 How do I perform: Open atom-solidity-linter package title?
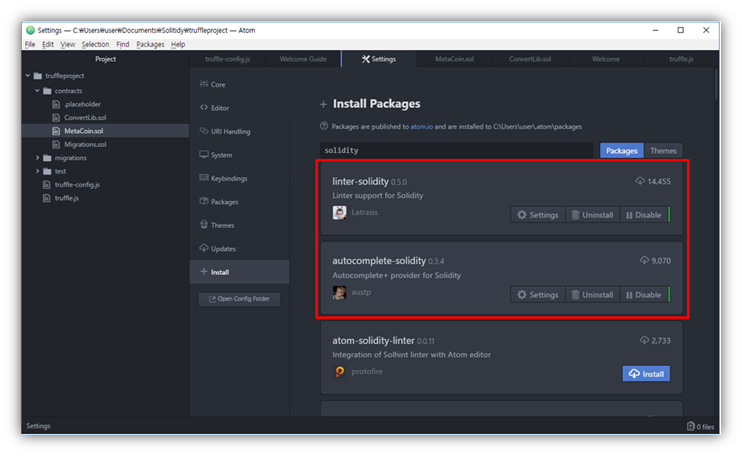(373, 341)
